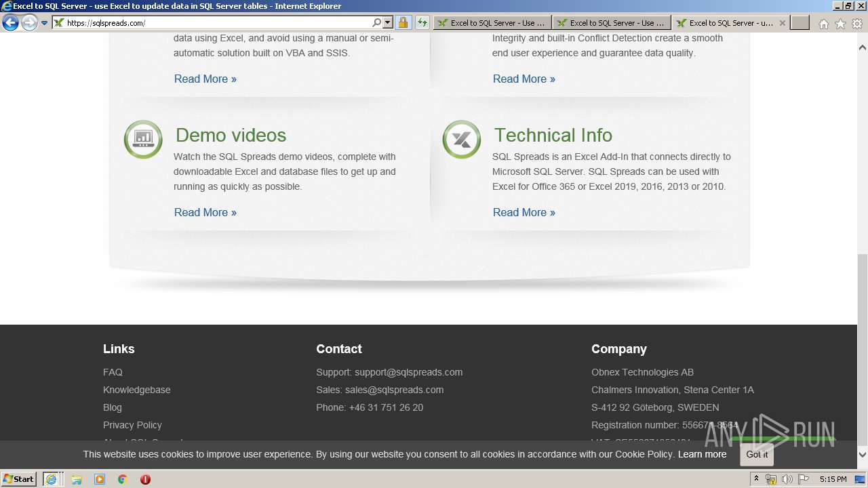Open the Favorites star icon

(840, 24)
